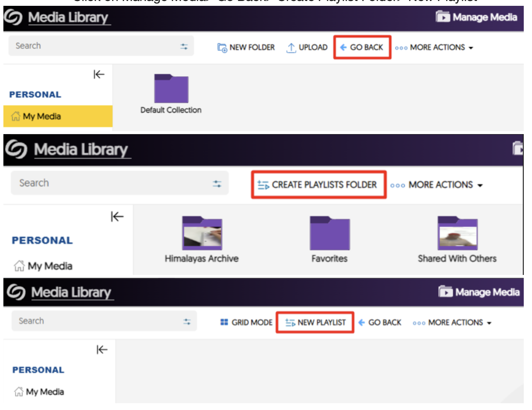Open the Favorites folder

tap(330, 234)
